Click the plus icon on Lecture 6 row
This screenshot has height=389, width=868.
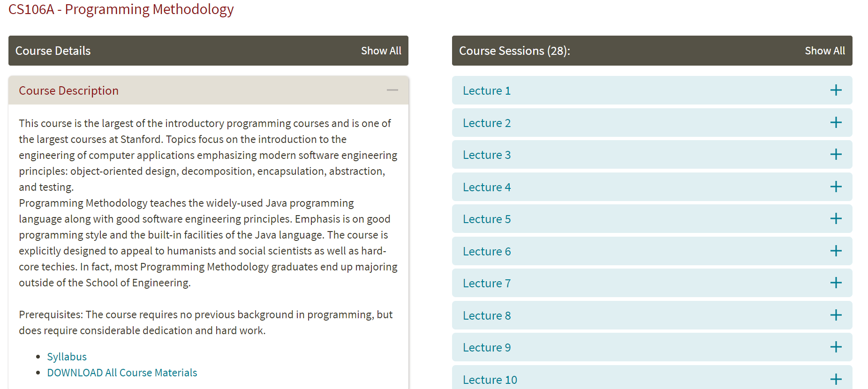tap(836, 251)
